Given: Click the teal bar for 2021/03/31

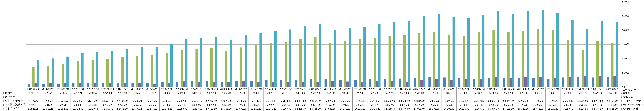Looking at the screenshot, I should click(617, 54).
